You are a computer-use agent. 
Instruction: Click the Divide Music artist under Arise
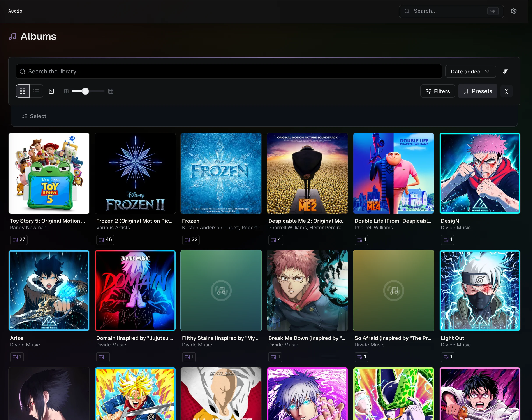[x=25, y=345]
